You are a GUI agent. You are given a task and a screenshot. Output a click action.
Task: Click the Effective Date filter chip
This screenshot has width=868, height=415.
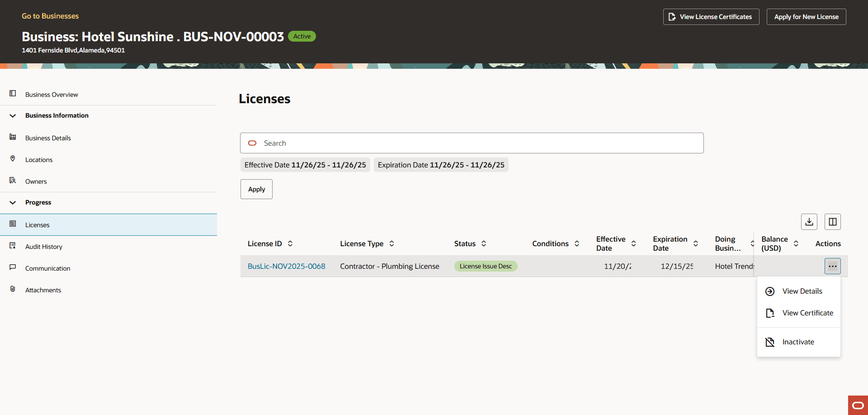pyautogui.click(x=305, y=165)
